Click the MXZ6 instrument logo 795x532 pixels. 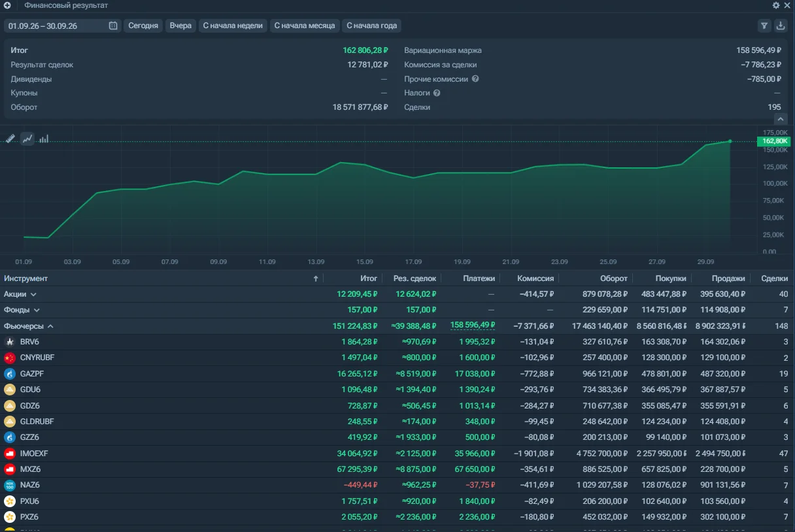[x=10, y=469]
